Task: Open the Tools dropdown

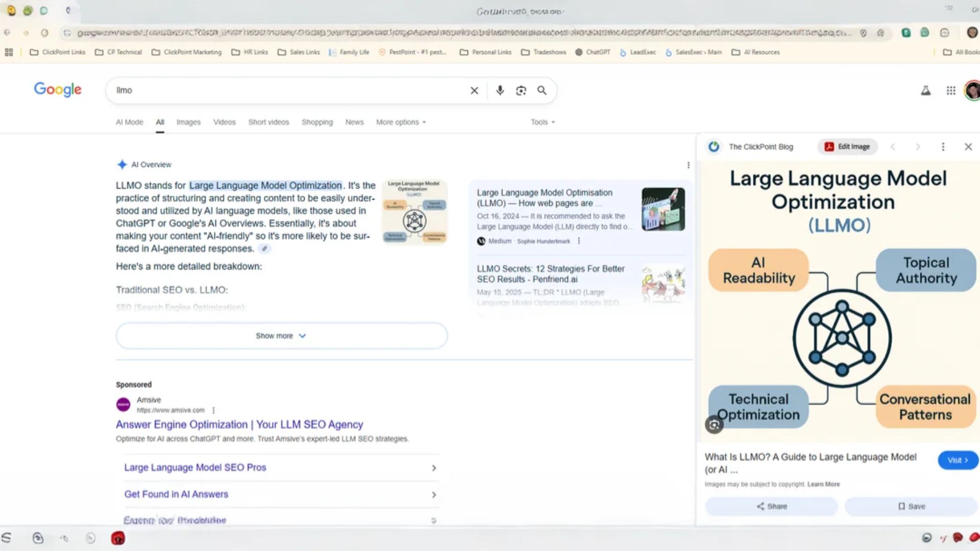Action: pyautogui.click(x=541, y=122)
